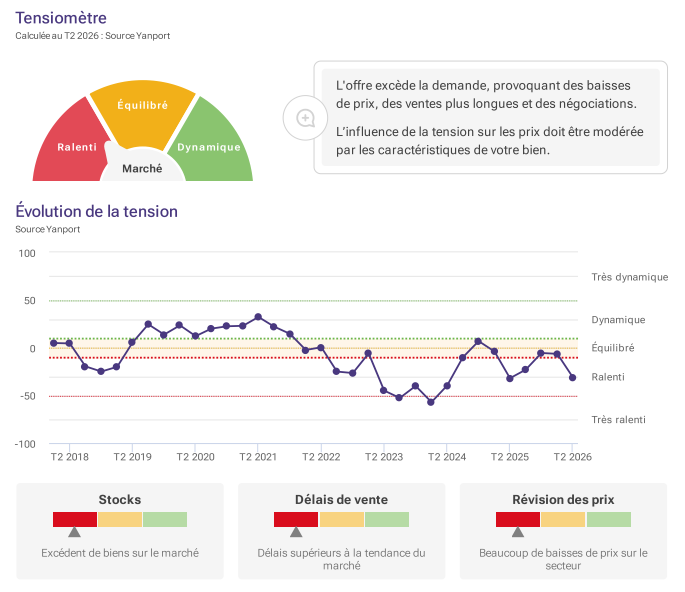Image resolution: width=685 pixels, height=592 pixels.
Task: Click the T2 2019 data point
Action: click(132, 342)
